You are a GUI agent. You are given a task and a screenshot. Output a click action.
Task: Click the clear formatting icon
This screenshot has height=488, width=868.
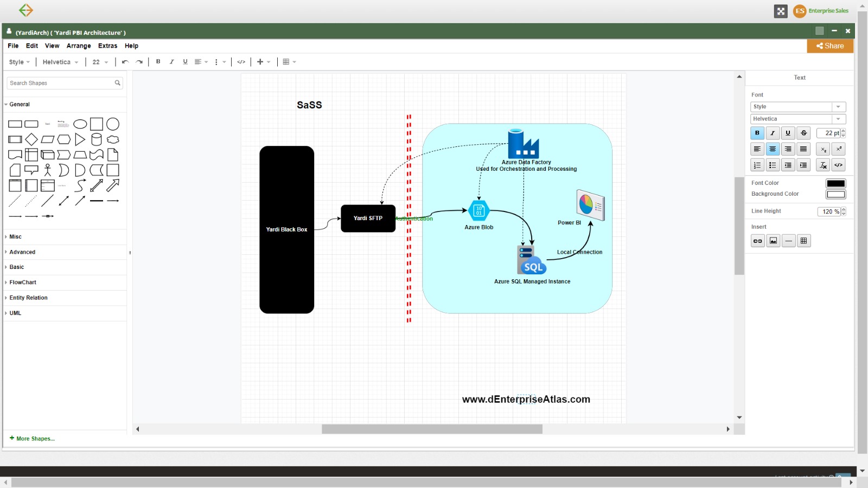click(x=824, y=165)
